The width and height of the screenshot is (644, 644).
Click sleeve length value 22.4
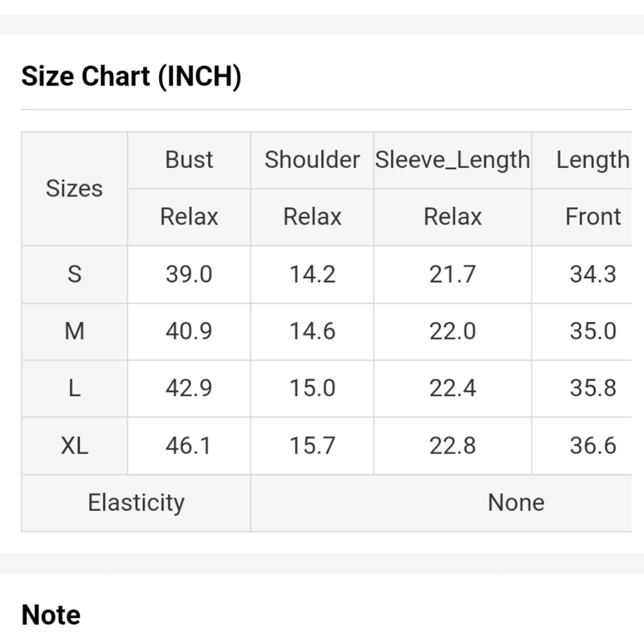pyautogui.click(x=453, y=388)
